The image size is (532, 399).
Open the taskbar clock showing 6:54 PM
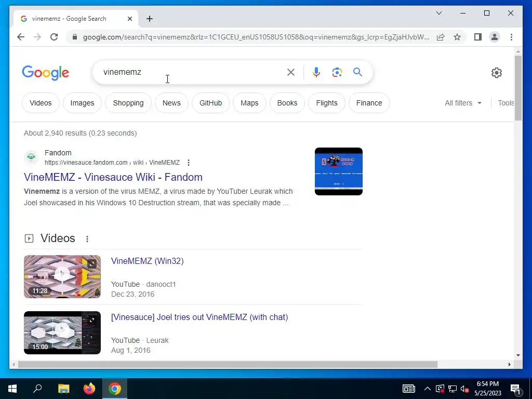pyautogui.click(x=488, y=389)
